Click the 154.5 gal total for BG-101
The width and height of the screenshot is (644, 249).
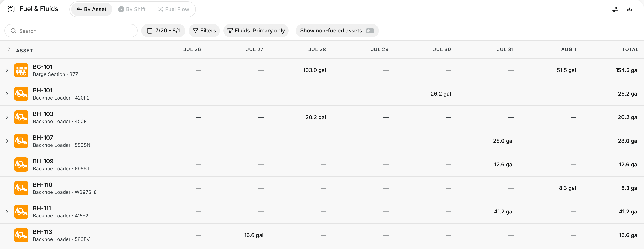(627, 70)
